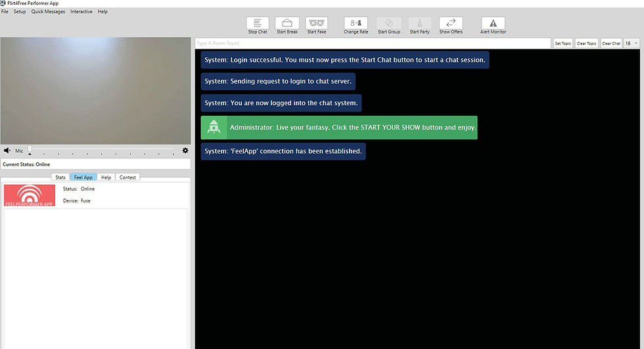Click the Administrator 'Live your fantasy' message
The image size is (644, 349).
click(x=339, y=128)
